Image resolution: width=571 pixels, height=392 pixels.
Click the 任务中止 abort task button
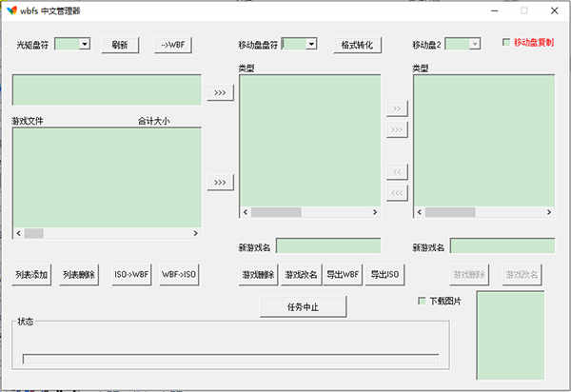click(x=303, y=306)
